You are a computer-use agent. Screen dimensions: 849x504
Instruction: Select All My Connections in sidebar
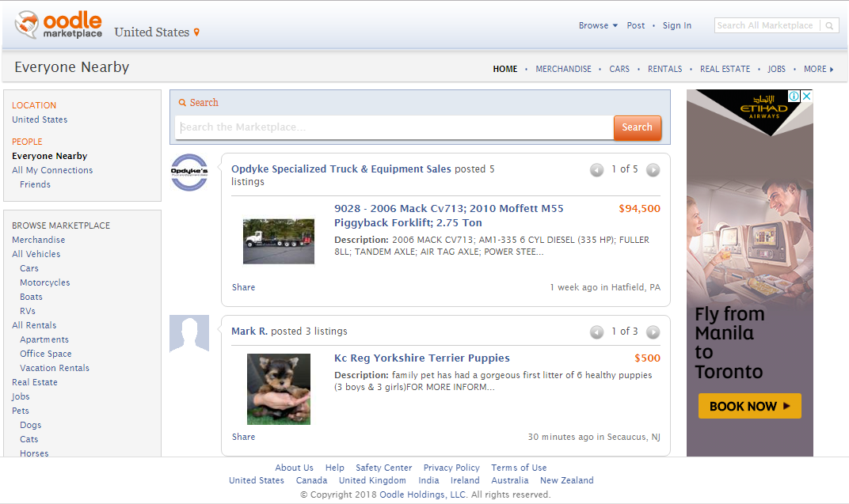[52, 170]
